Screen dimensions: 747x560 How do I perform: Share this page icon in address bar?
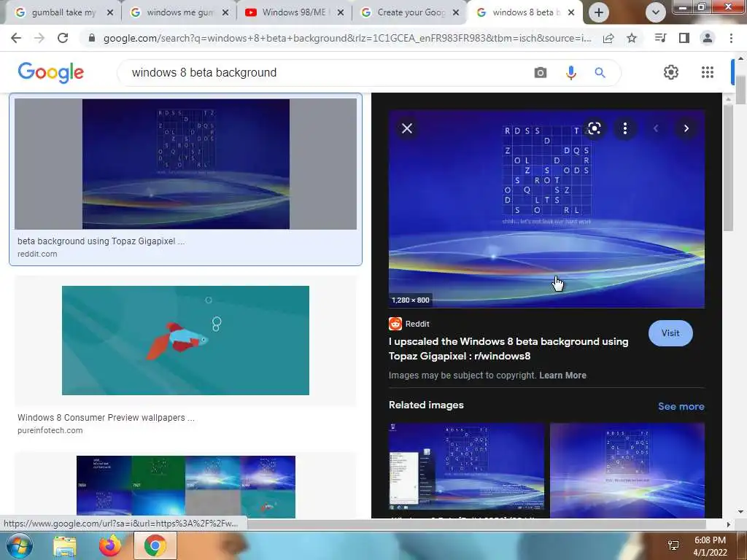[608, 39]
